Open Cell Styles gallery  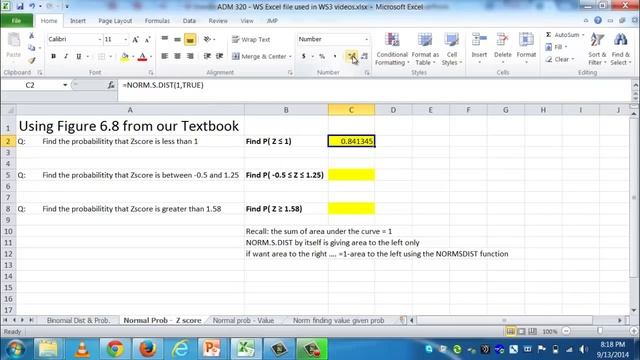[x=451, y=49]
